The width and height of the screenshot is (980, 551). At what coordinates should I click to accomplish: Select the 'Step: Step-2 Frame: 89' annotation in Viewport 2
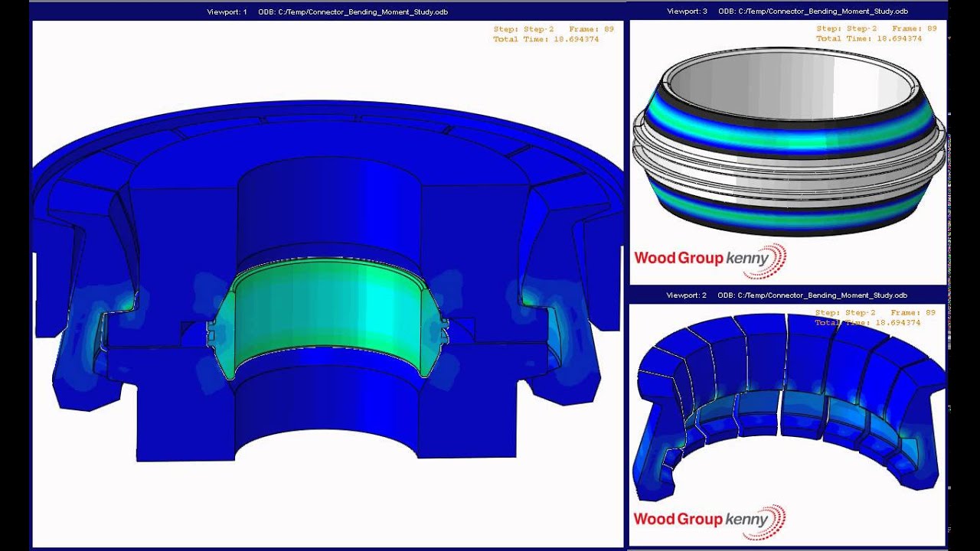pyautogui.click(x=876, y=313)
